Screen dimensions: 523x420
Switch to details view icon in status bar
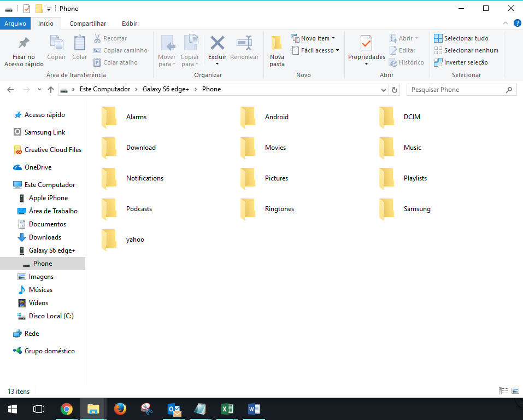[x=503, y=390]
